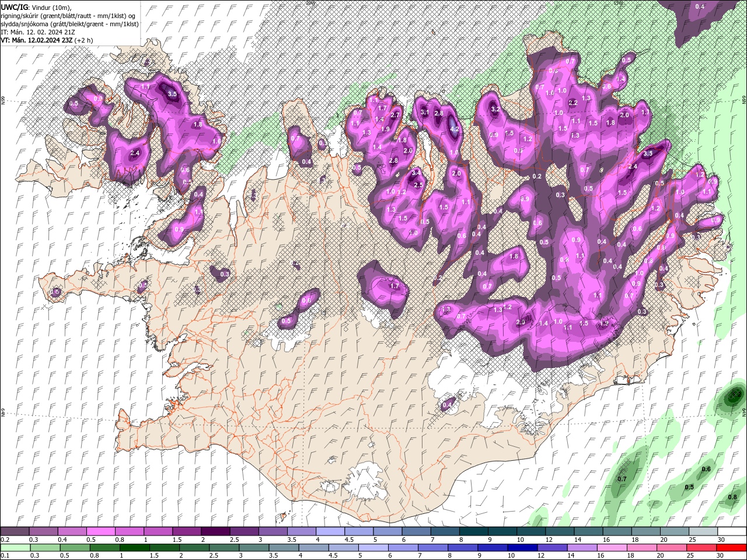Screen dimensions: 747x560
Task: Select the palest green lower swatch between 0.1 and 0.3
Action: pos(16,548)
